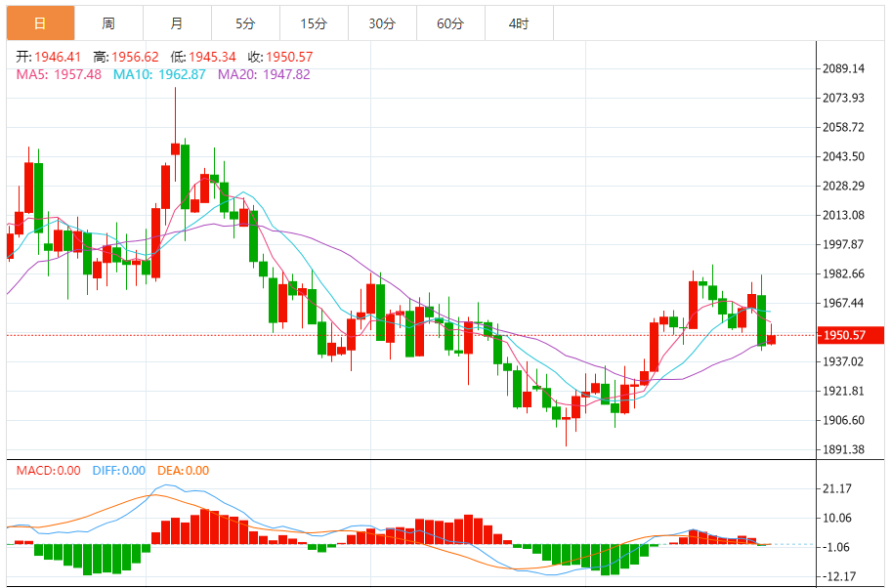Click the 2043.50 price axis label
This screenshot has width=891, height=588.
click(843, 156)
